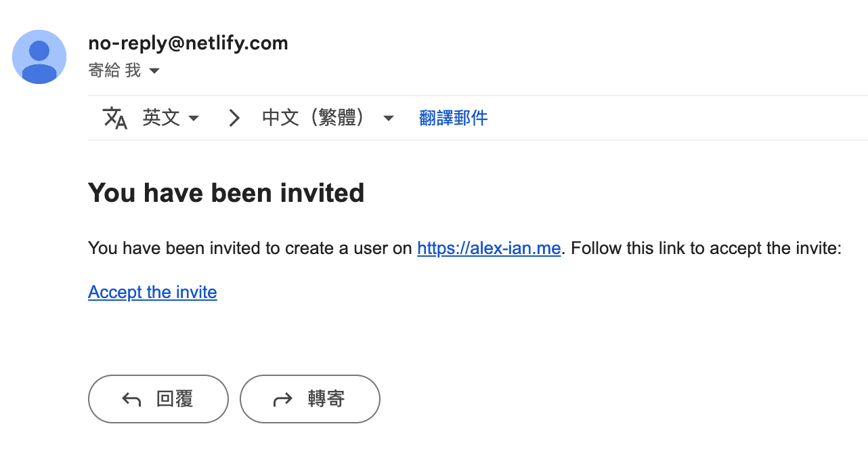
Task: Select the 中文（繁體） target language label
Action: (x=314, y=118)
